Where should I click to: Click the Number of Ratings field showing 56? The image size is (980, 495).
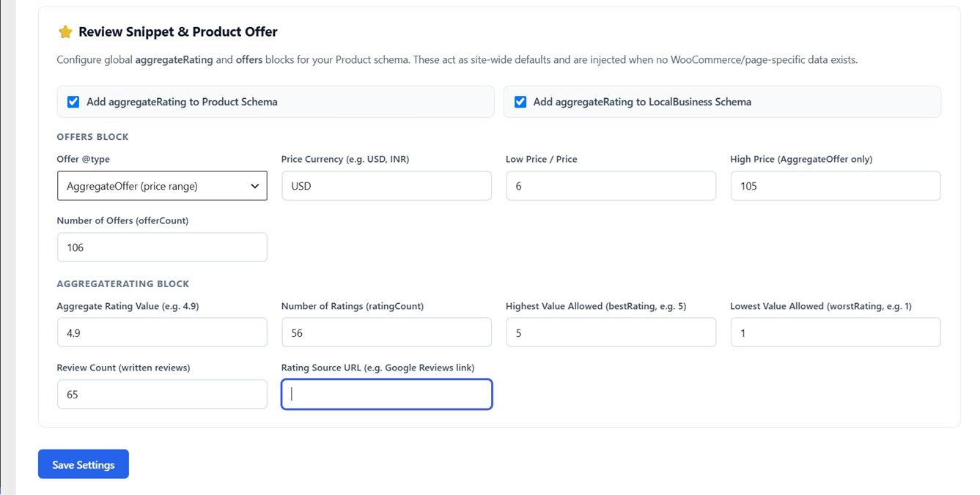coord(386,332)
